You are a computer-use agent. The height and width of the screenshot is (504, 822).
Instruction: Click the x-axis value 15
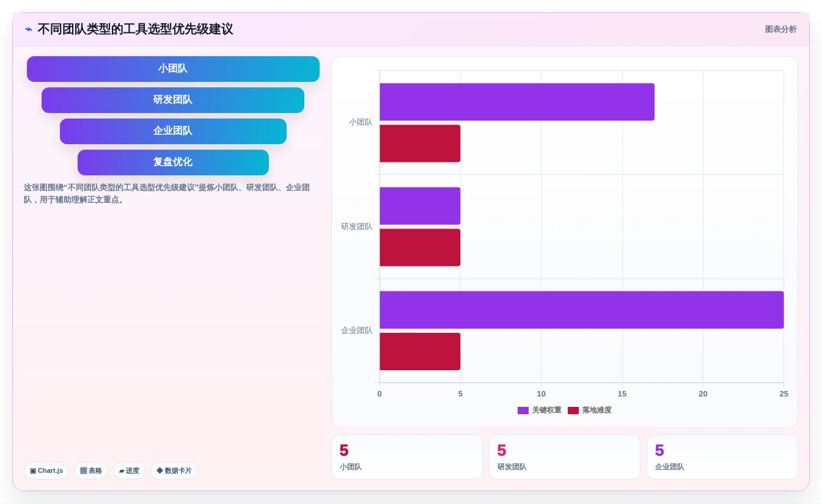pyautogui.click(x=622, y=394)
